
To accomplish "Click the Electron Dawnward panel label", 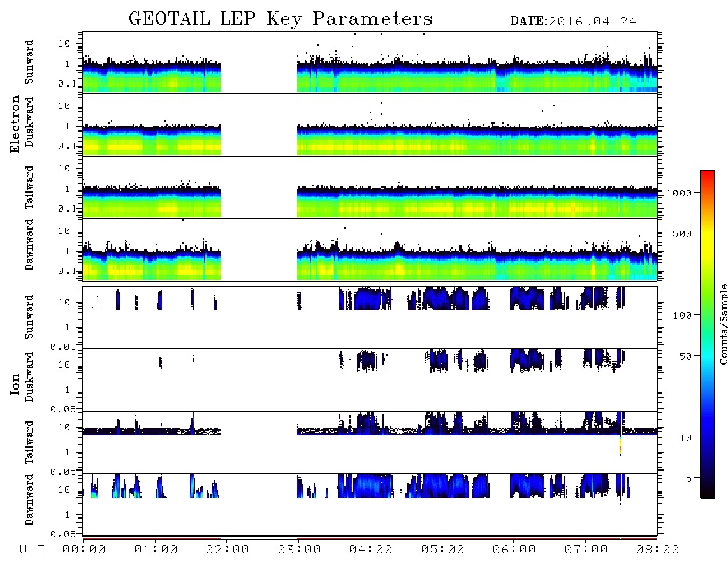I will [29, 245].
